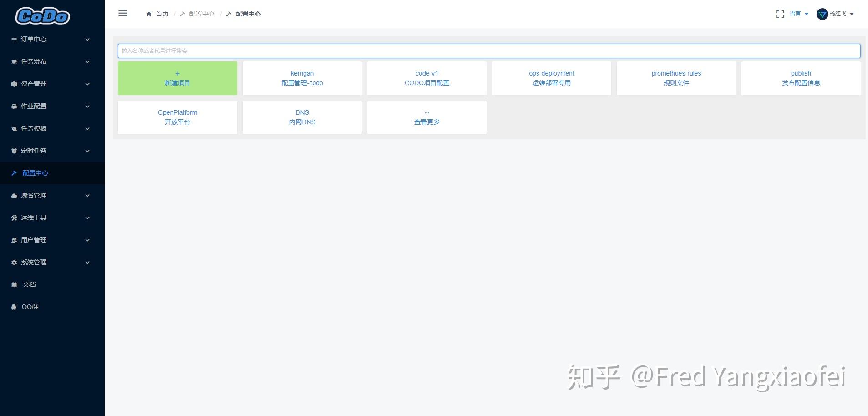This screenshot has width=868, height=416.
Task: Open the 文档 sidebar menu item
Action: [x=28, y=284]
